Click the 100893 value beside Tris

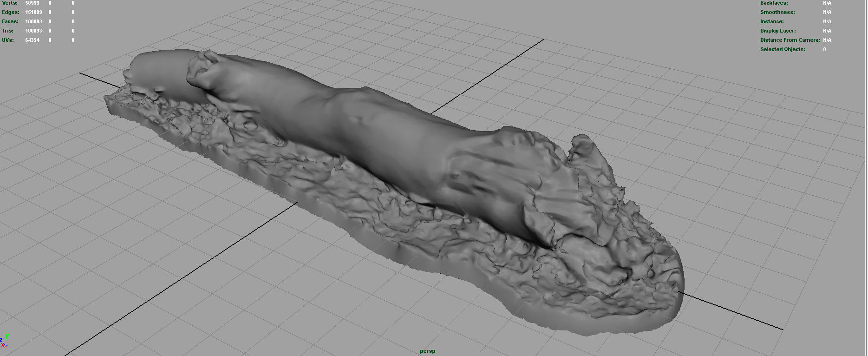point(33,31)
